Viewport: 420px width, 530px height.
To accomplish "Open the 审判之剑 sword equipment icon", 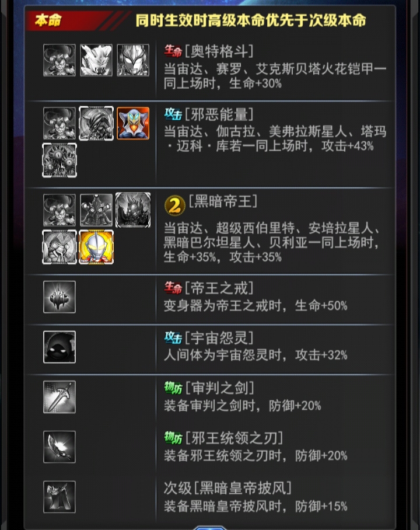I will pyautogui.click(x=60, y=397).
